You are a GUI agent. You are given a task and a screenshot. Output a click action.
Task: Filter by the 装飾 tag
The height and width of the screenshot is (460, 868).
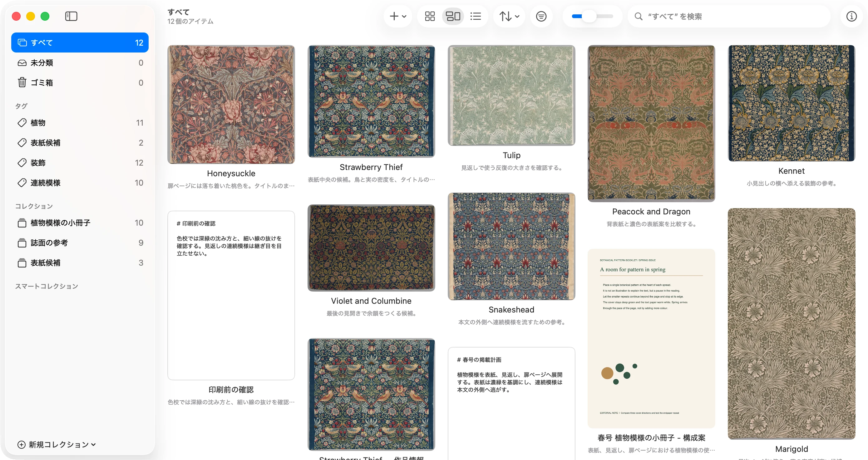pyautogui.click(x=80, y=162)
